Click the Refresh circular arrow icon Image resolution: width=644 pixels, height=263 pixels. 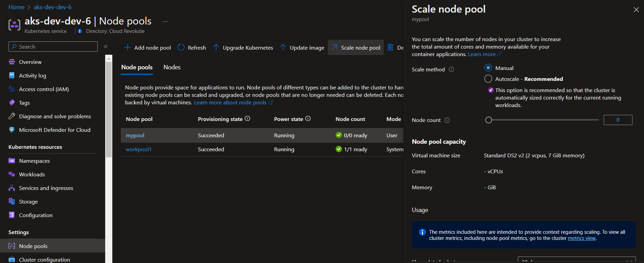(181, 48)
